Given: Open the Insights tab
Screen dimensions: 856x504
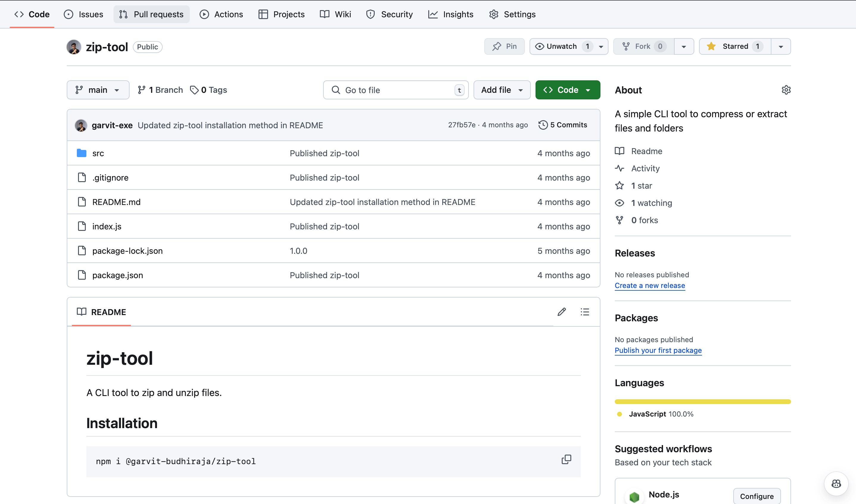Looking at the screenshot, I should click(x=451, y=14).
